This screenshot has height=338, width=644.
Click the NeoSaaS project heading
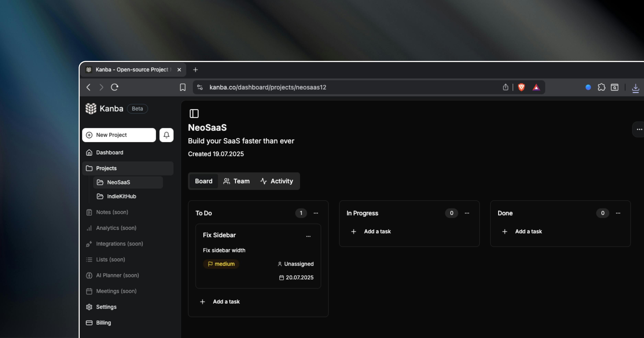point(207,127)
